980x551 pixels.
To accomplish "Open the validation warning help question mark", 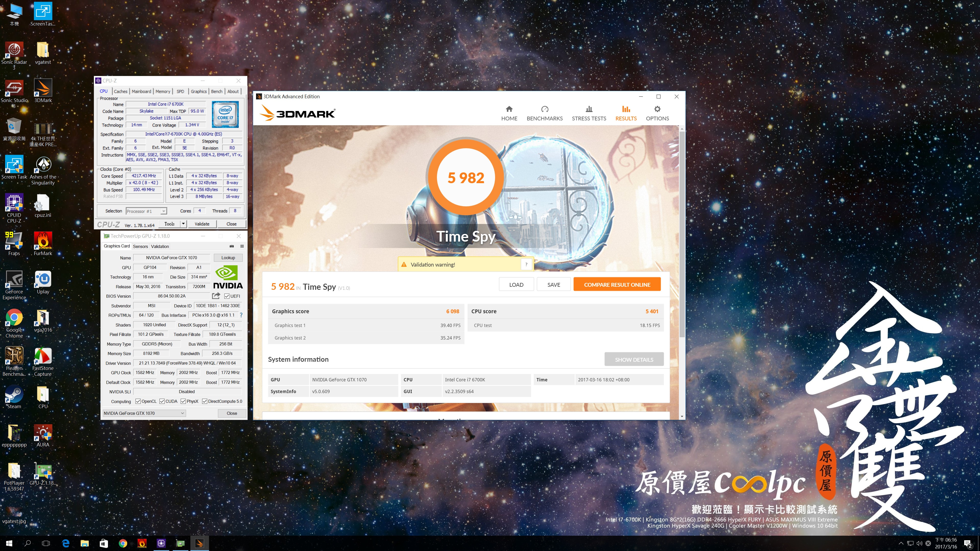I will coord(526,264).
